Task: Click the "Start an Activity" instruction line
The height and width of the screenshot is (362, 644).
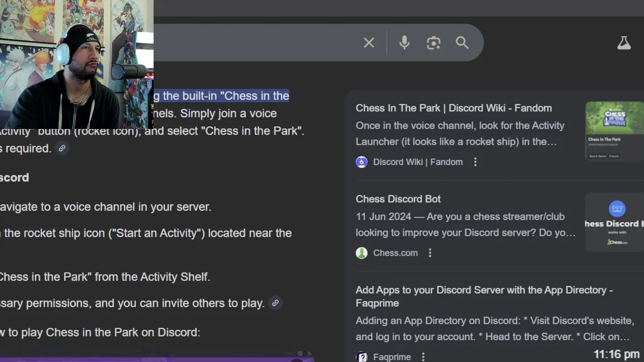Action: [x=146, y=233]
